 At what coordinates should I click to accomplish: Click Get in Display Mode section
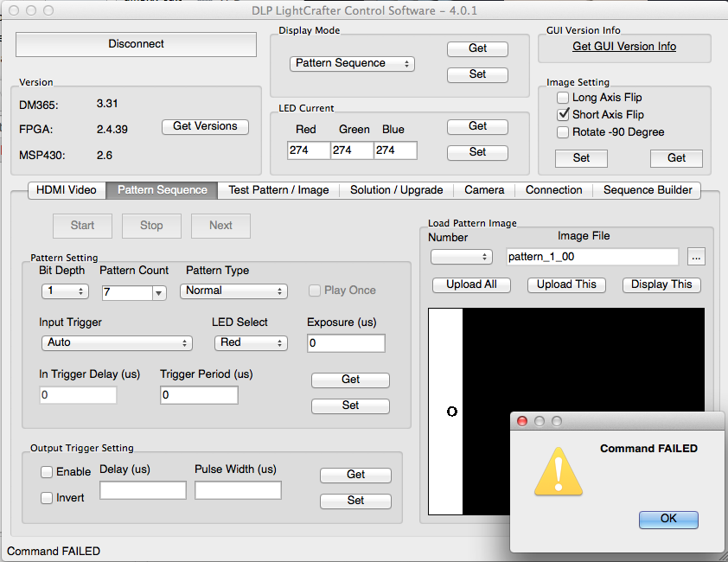[477, 48]
